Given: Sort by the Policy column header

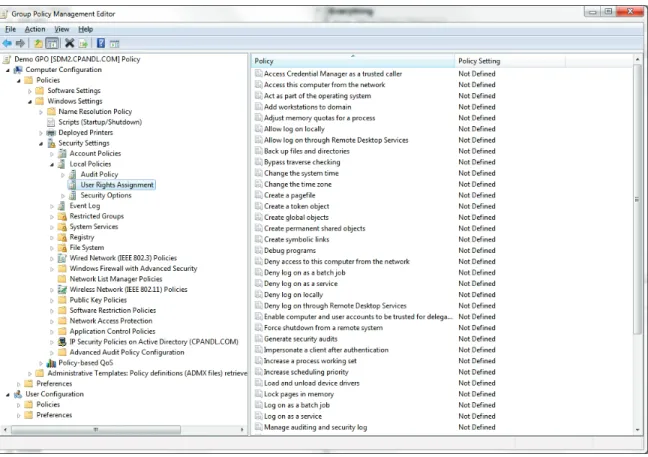Looking at the screenshot, I should point(353,61).
